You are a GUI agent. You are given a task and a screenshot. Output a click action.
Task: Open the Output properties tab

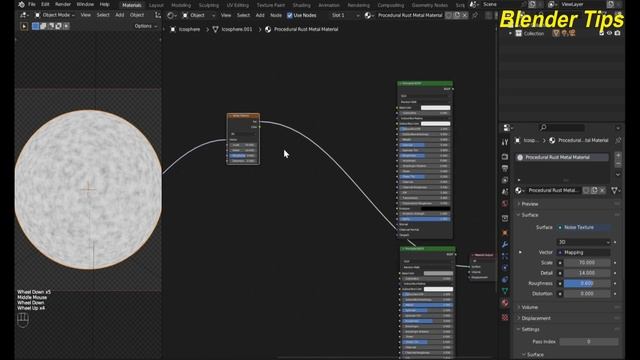pos(505,168)
